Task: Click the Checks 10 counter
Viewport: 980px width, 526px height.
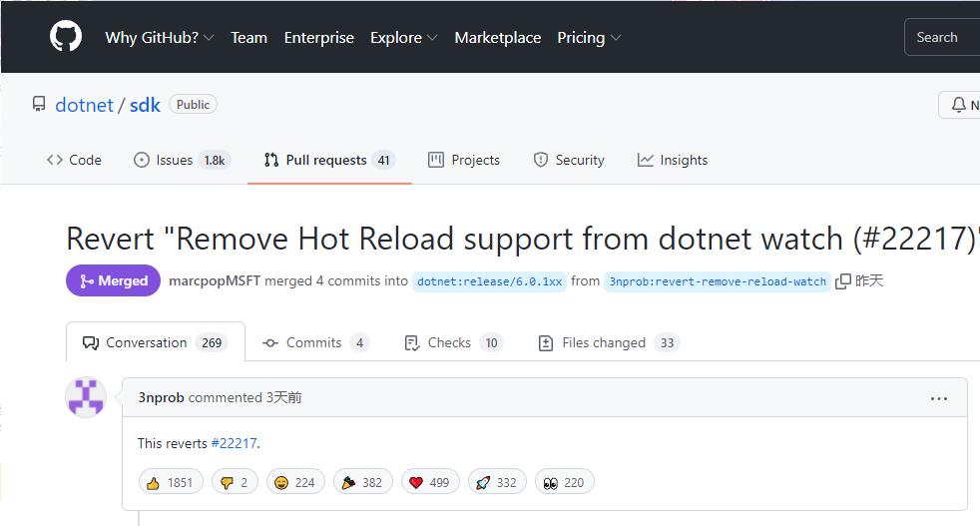Action: (491, 342)
